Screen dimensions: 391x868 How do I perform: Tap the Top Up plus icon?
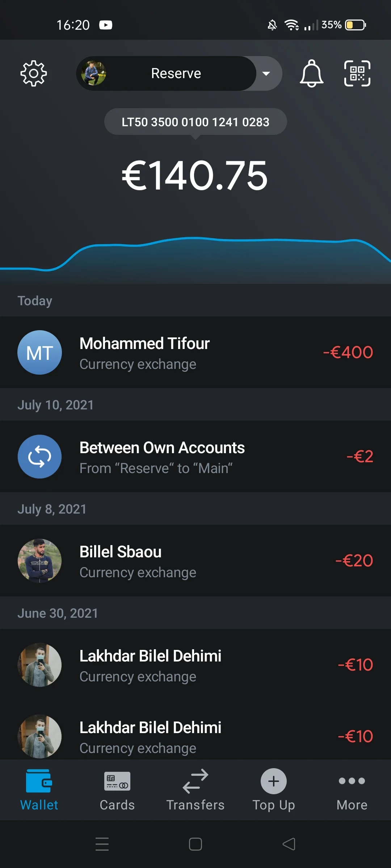(x=274, y=782)
